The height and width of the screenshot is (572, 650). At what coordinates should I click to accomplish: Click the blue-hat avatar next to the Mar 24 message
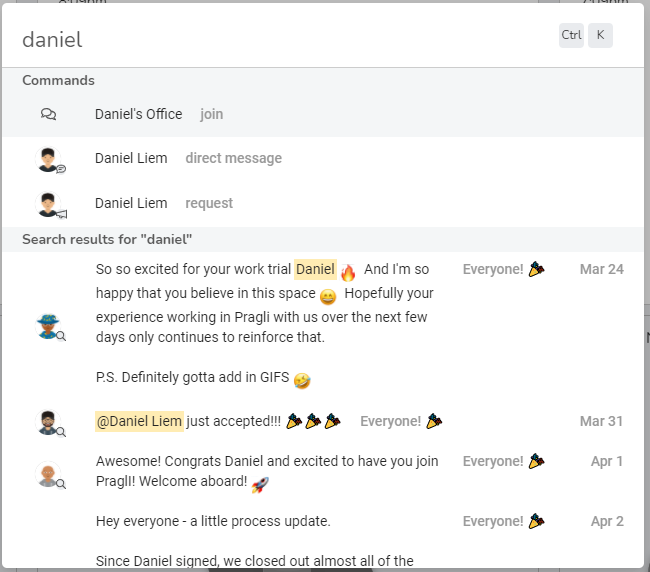pyautogui.click(x=49, y=326)
